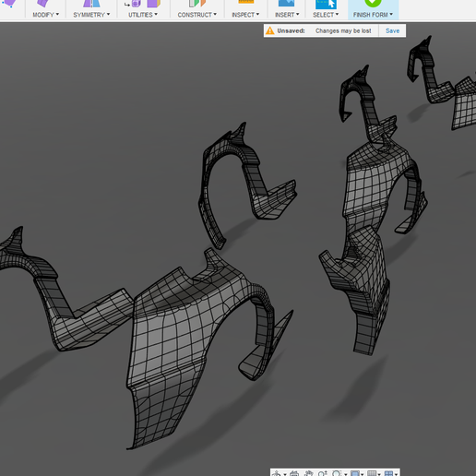Click the Symmetry mirror icon
This screenshot has width=476, height=476.
pyautogui.click(x=91, y=4)
